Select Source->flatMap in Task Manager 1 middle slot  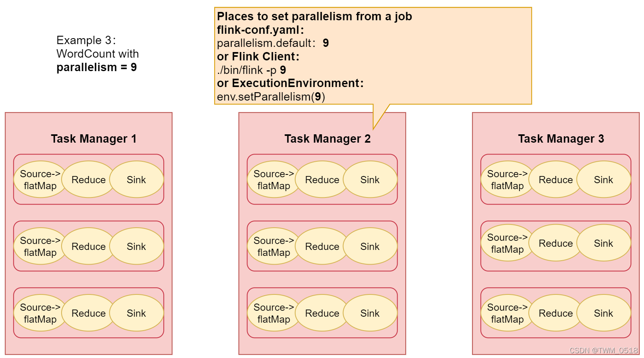pyautogui.click(x=40, y=246)
